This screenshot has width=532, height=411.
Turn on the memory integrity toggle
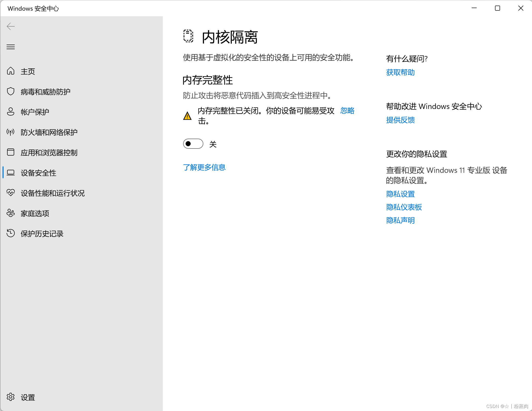(x=193, y=144)
